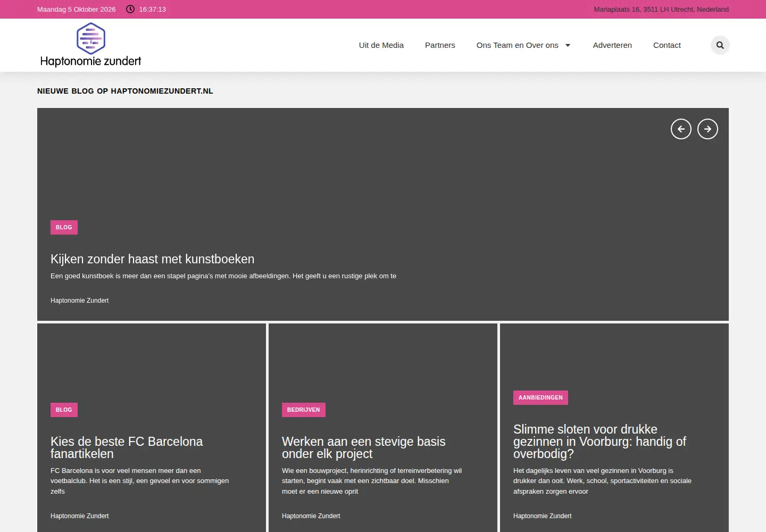Click excerpt starting FC Barcelona is voor veel
This screenshot has height=532, width=766.
[139, 481]
